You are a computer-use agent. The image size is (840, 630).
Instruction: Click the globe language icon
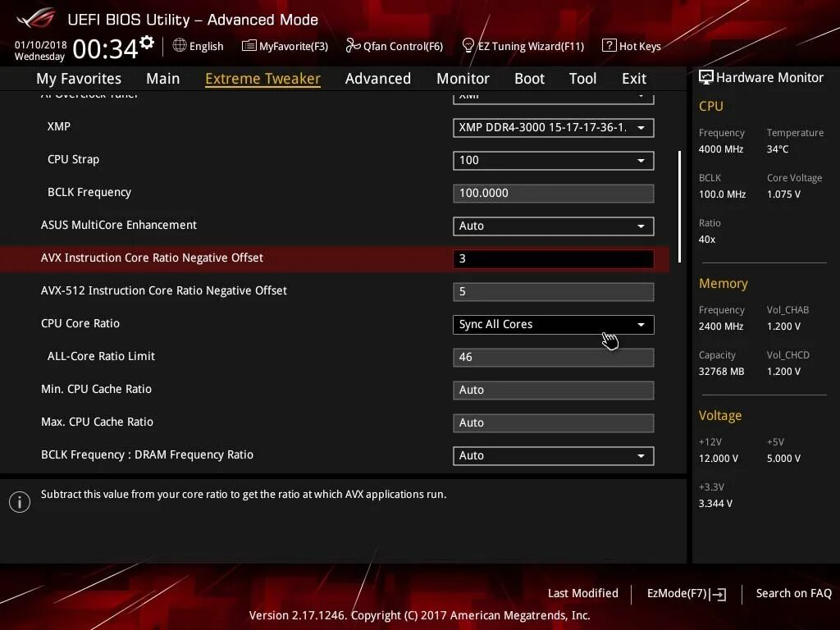(x=180, y=46)
